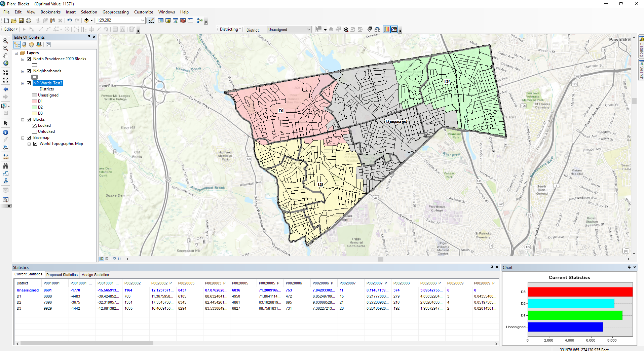
Task: Toggle Basemap group layer visibility
Action: point(29,138)
